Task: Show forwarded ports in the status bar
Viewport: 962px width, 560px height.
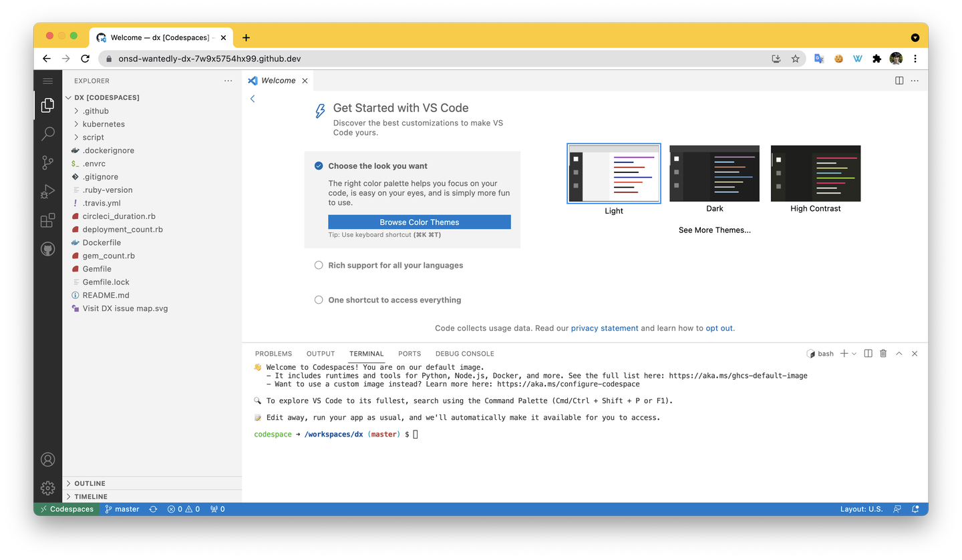Action: [218, 509]
